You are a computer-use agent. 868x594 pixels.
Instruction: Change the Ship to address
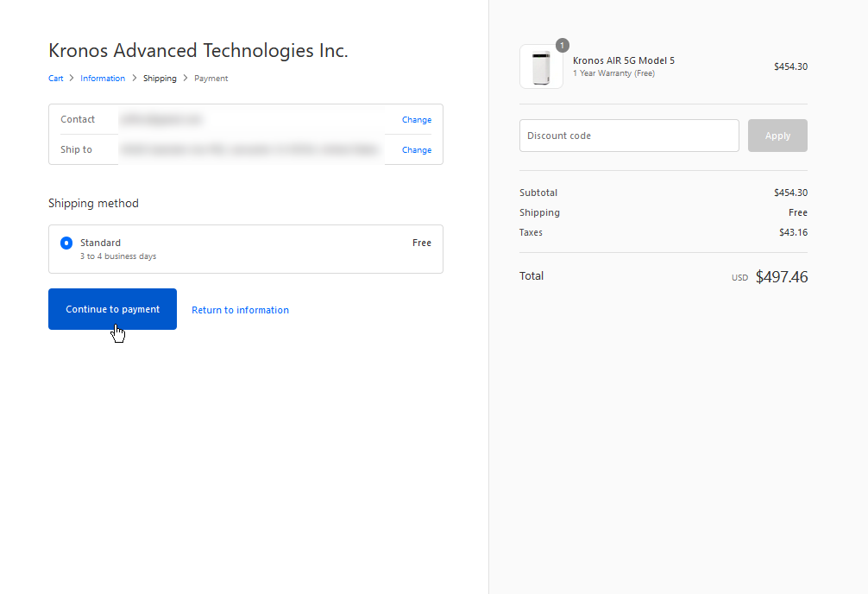[x=416, y=150]
